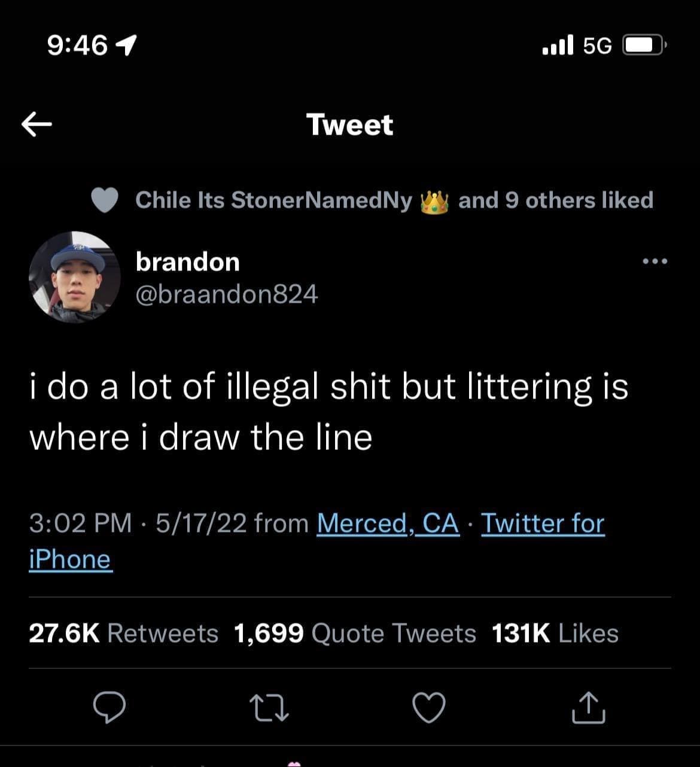Tap the Tweet header title

350,125
